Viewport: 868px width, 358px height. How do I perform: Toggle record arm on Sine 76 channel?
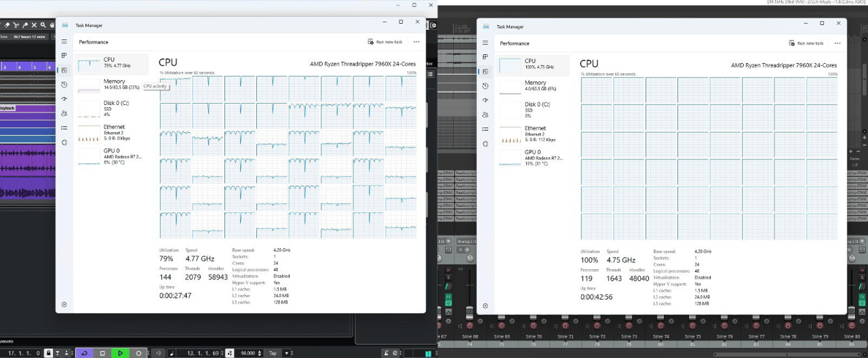(x=724, y=325)
